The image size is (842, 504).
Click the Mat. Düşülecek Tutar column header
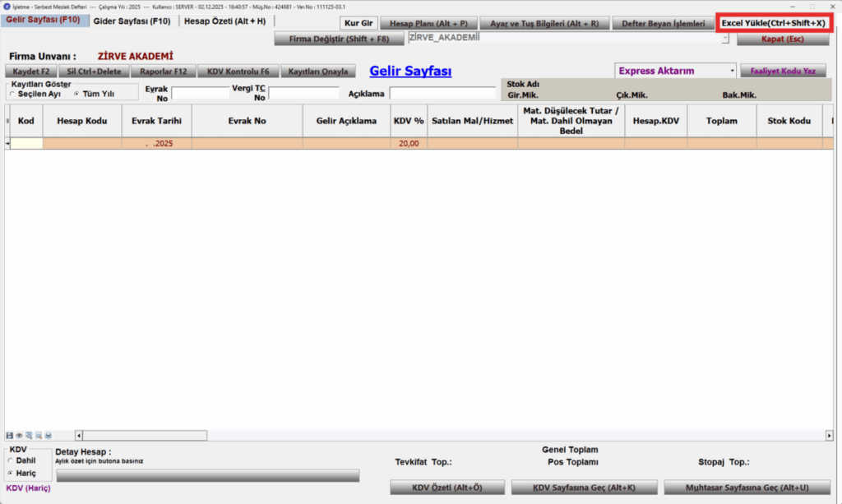[571, 121]
